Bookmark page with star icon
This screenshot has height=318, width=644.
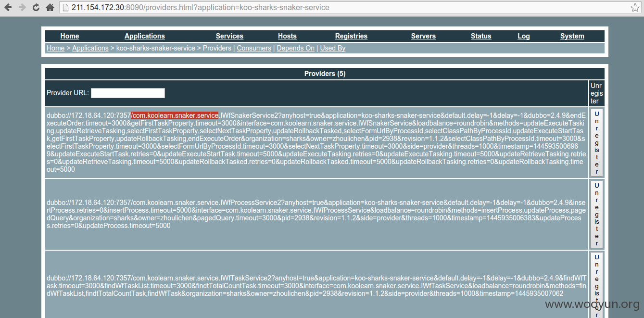click(635, 8)
